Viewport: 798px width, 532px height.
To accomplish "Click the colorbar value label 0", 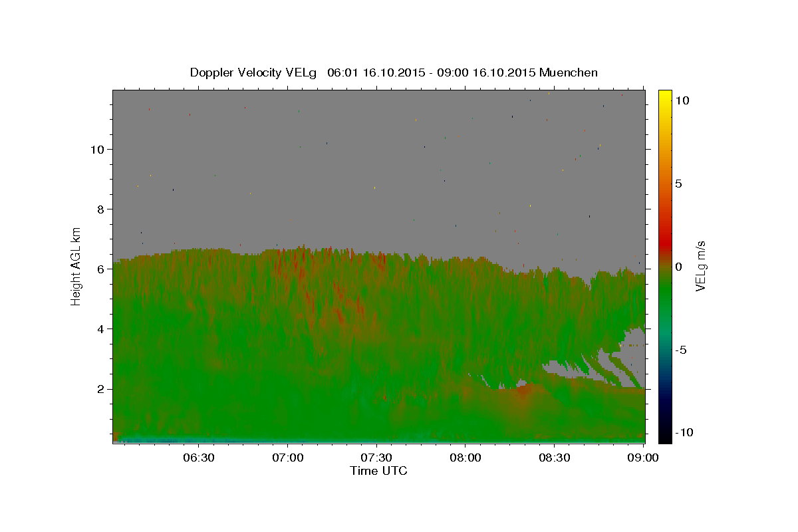I will 680,267.
